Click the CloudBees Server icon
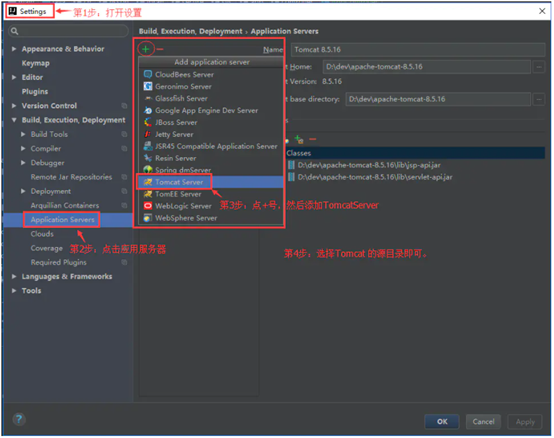 coord(148,74)
